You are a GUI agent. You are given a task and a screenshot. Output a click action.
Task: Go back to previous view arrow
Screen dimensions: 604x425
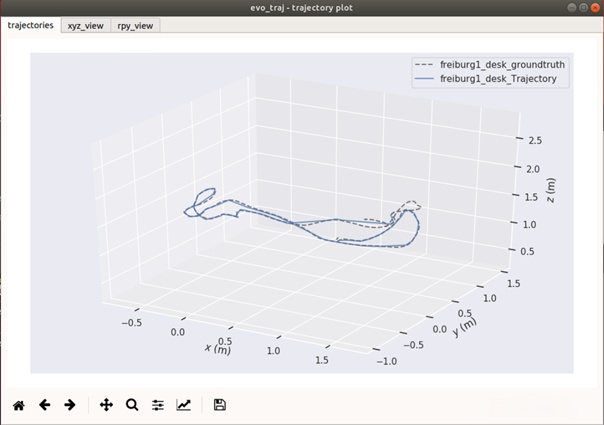pos(45,405)
